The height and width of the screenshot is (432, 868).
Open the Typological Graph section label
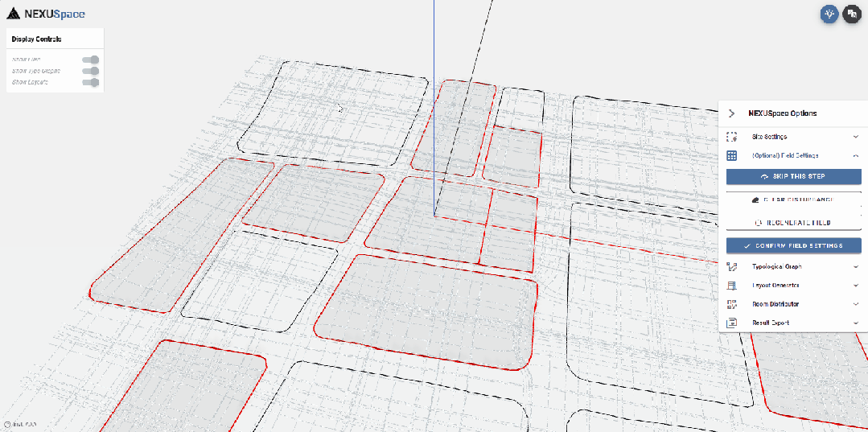pyautogui.click(x=776, y=267)
